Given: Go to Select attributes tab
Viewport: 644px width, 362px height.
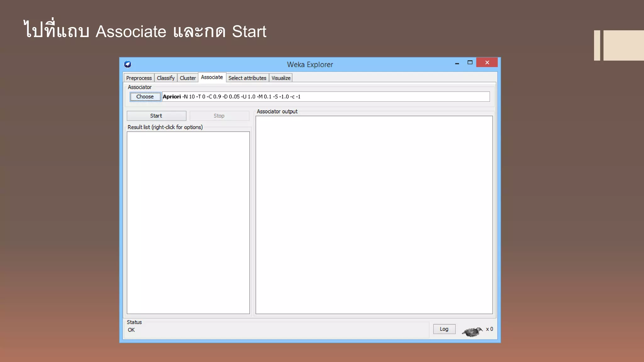Looking at the screenshot, I should coord(247,78).
